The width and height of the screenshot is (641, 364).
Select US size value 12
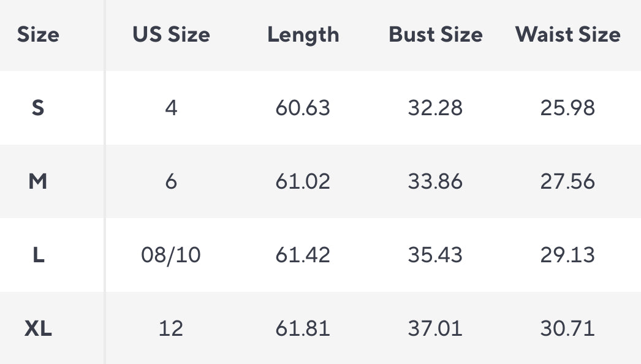pyautogui.click(x=171, y=329)
